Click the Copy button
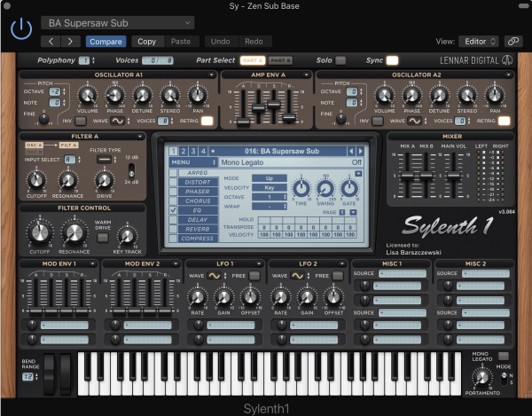Image resolution: width=532 pixels, height=416 pixels. pyautogui.click(x=146, y=41)
